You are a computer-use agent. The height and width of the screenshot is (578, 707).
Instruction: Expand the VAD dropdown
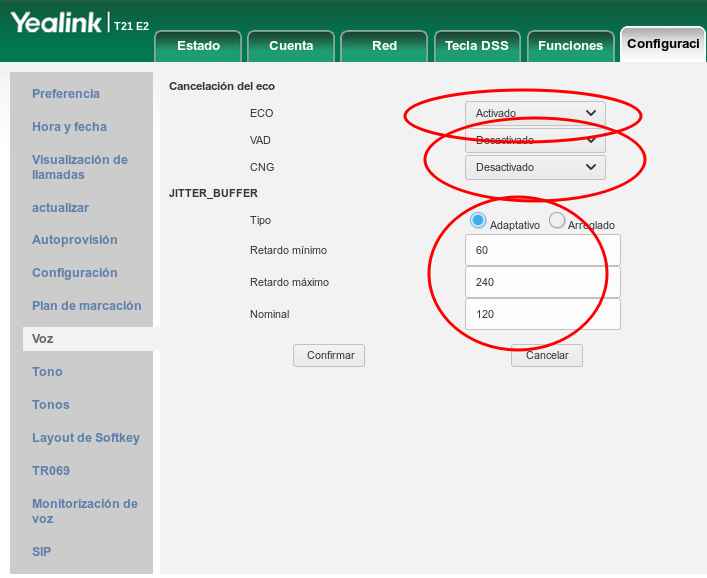coord(535,140)
